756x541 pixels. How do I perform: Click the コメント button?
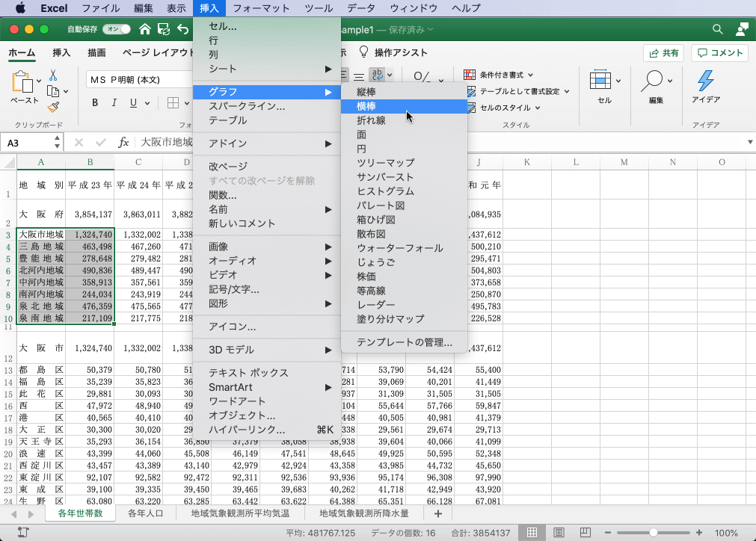(719, 52)
